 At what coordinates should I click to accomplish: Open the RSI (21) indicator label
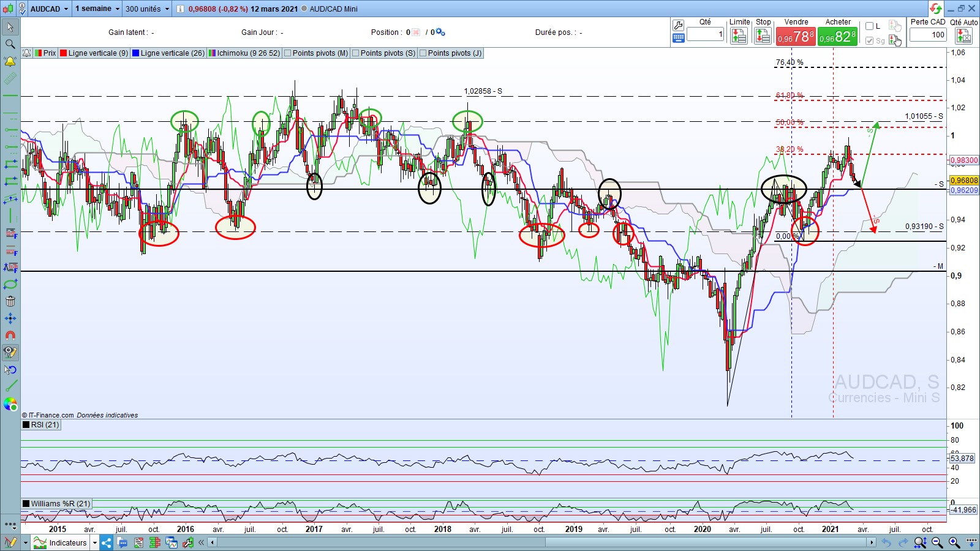pyautogui.click(x=41, y=425)
